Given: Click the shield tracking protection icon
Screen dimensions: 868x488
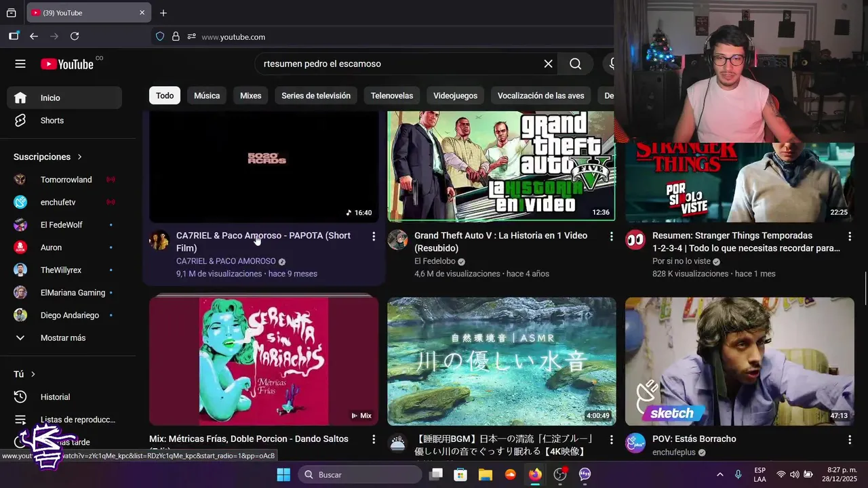Looking at the screenshot, I should [160, 37].
